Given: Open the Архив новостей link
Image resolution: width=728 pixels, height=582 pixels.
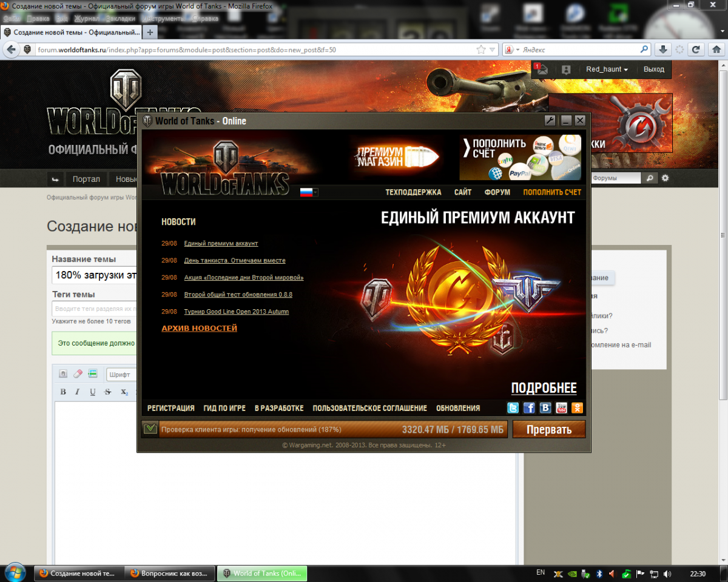Looking at the screenshot, I should 199,328.
